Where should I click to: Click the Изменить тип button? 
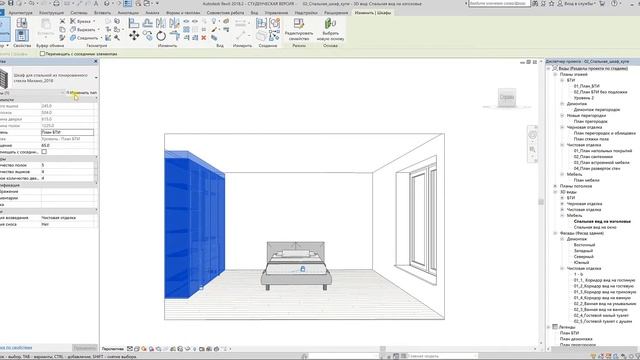[x=82, y=93]
